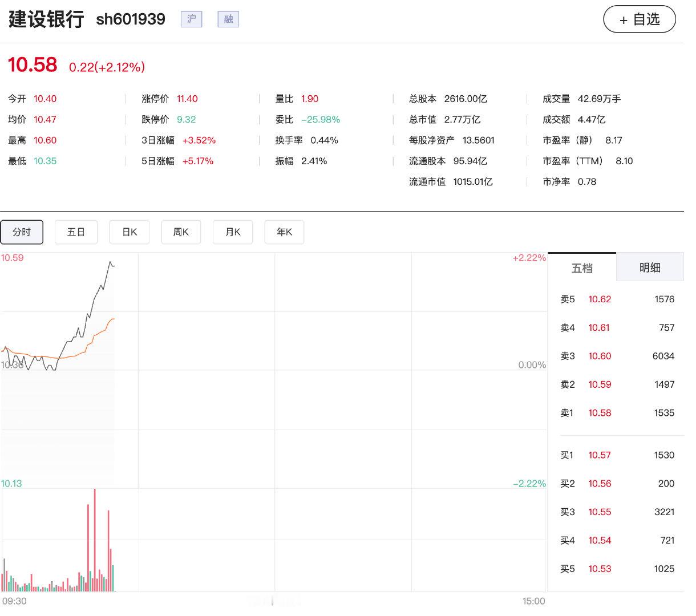
Task: Click 最低 value 10.35
Action: [x=45, y=161]
